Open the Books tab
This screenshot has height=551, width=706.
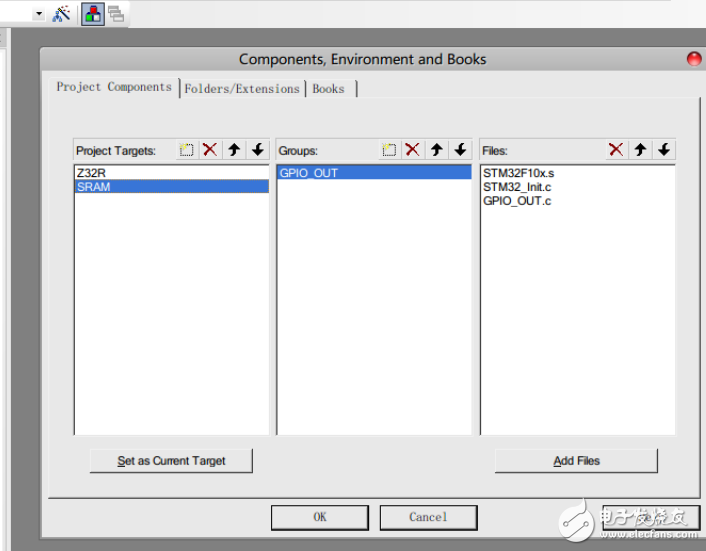click(x=329, y=89)
